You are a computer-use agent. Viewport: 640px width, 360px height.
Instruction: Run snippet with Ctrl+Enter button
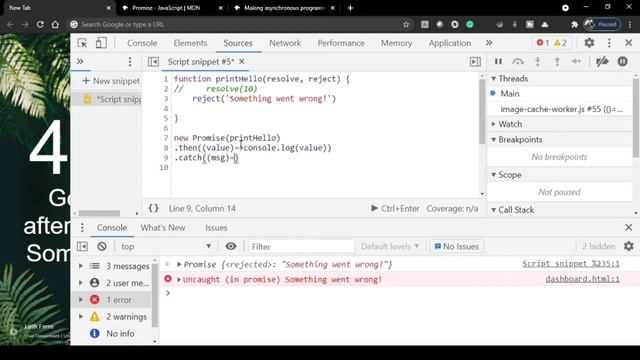tap(395, 209)
